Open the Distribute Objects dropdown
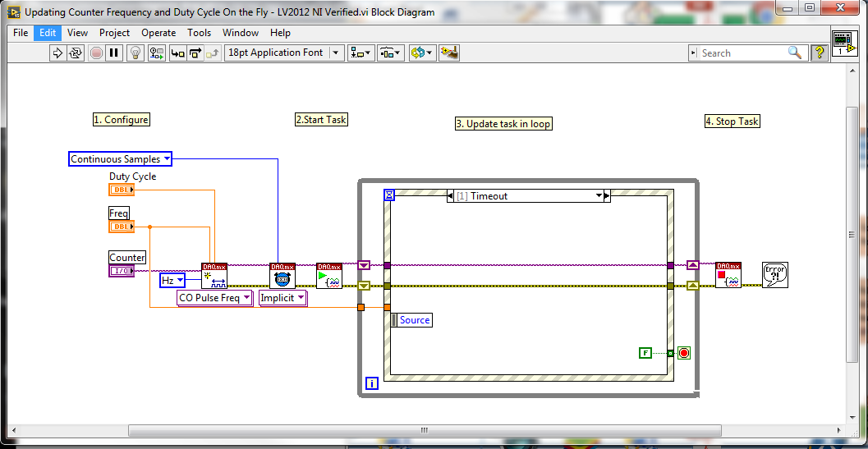Screen dimensions: 868x449 point(392,53)
